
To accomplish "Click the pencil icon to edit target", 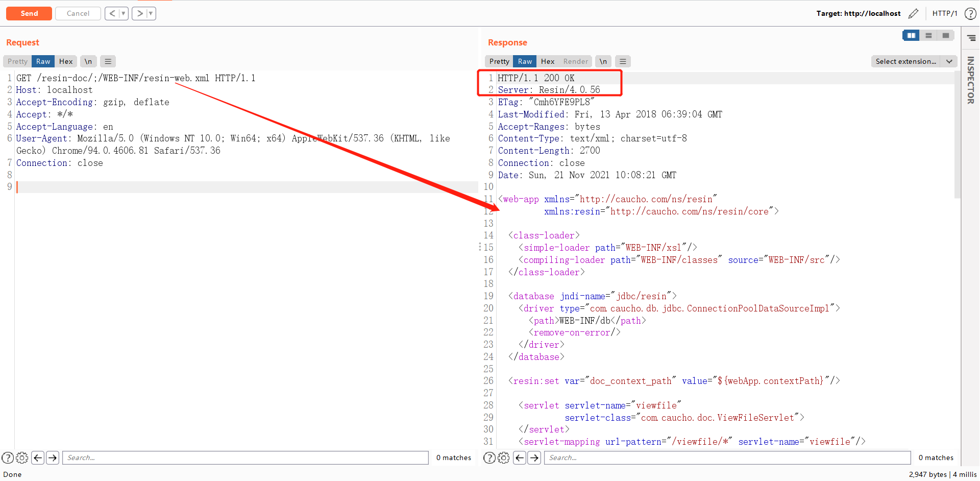I will pos(913,13).
